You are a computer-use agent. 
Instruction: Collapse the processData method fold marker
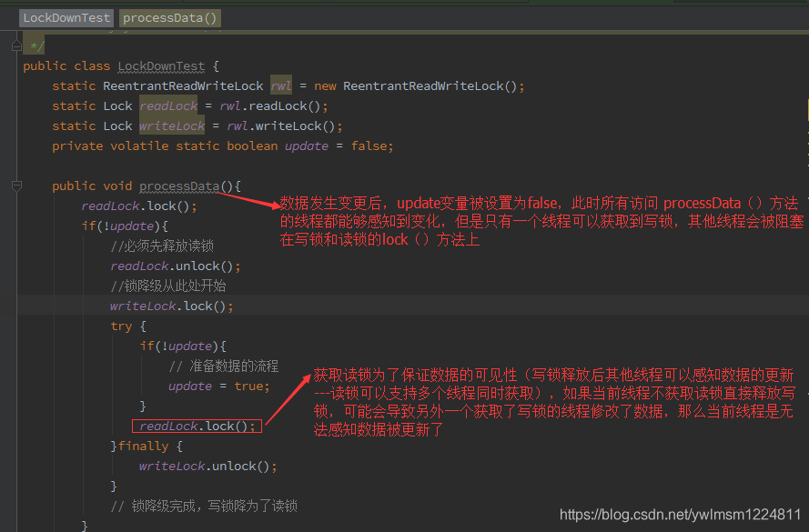[x=16, y=186]
